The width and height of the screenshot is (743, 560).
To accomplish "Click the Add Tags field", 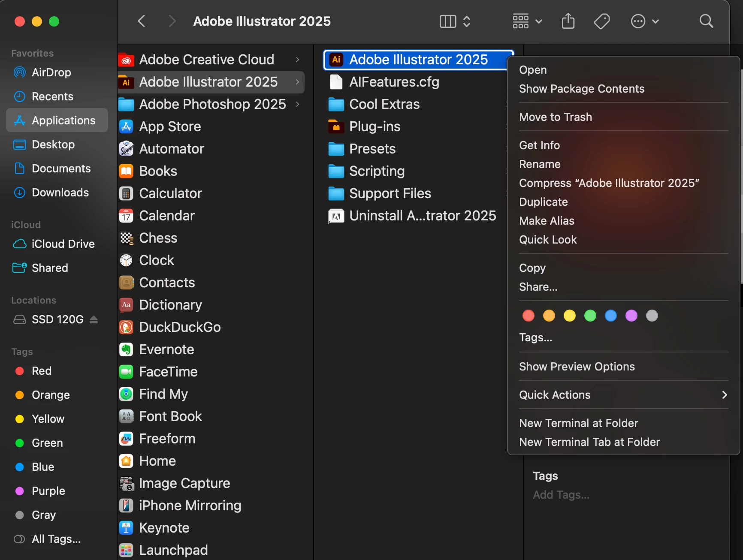I will click(561, 495).
